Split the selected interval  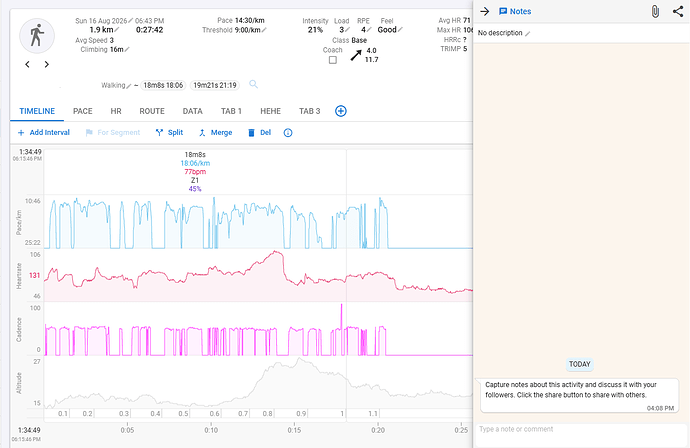pyautogui.click(x=169, y=132)
